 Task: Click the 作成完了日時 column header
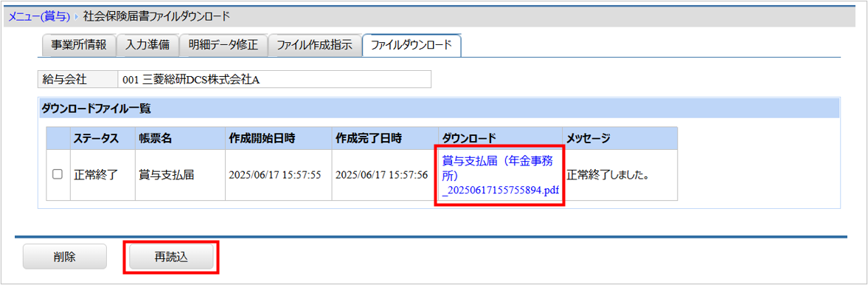(385, 138)
